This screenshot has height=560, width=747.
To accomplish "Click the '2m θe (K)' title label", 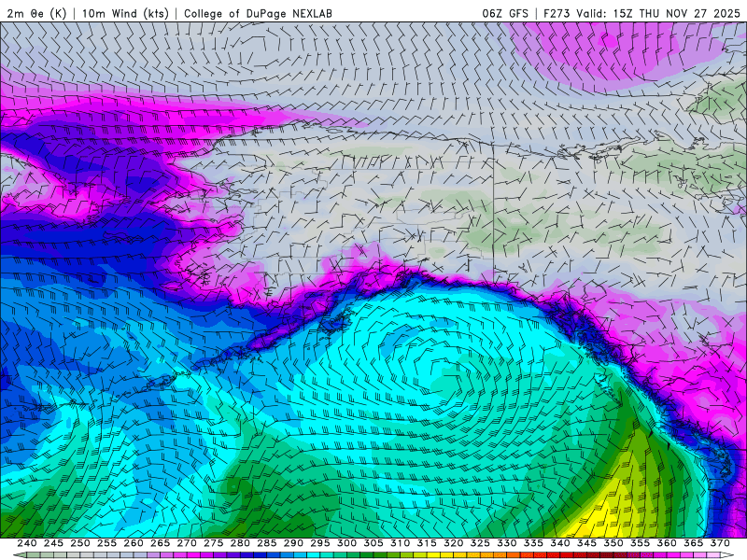I will 36,14.
